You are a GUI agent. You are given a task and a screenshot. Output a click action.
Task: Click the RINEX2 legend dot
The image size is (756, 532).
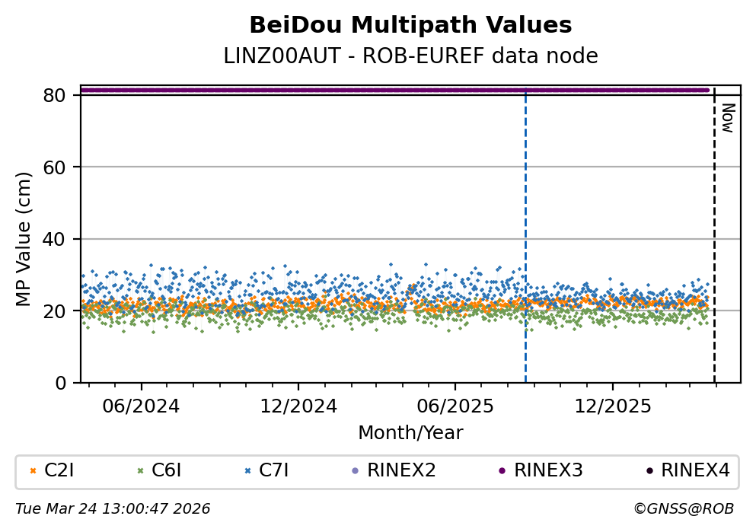355,471
